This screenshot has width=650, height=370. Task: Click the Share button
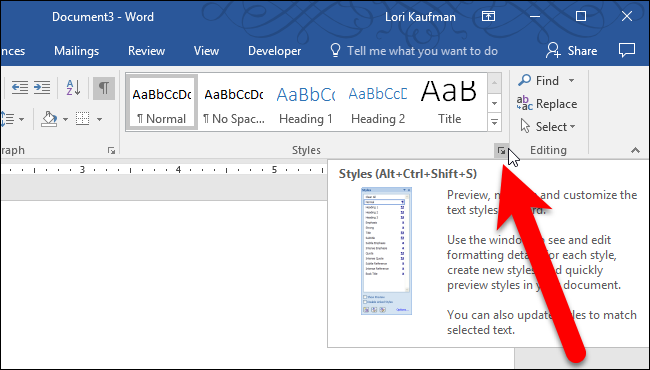pos(572,51)
